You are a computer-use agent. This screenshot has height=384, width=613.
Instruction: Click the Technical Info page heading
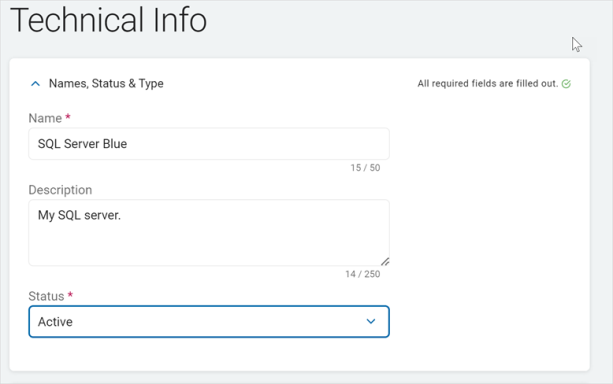pyautogui.click(x=108, y=20)
